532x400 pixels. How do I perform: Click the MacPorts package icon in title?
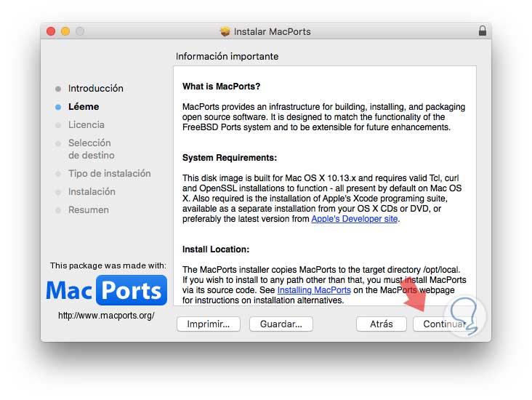(225, 31)
